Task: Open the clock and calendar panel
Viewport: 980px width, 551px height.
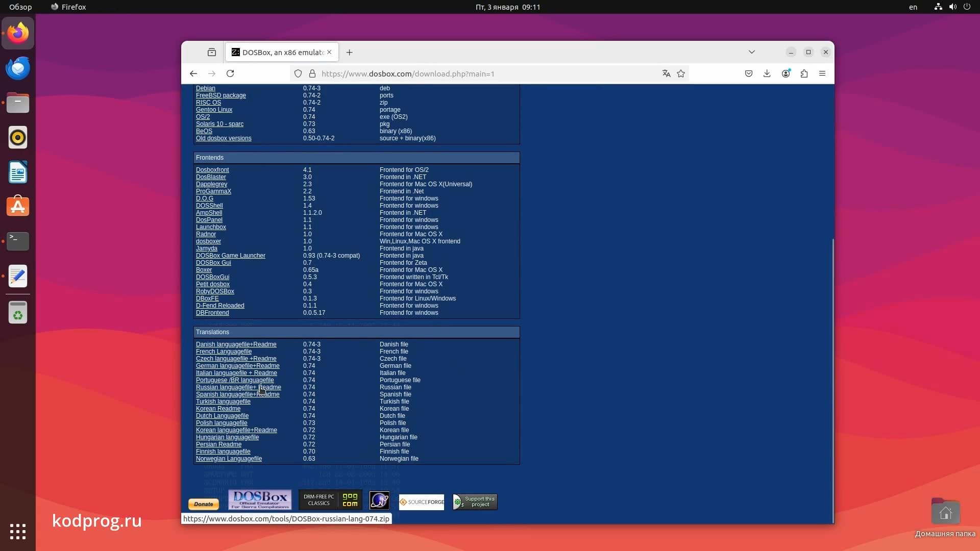Action: click(508, 7)
